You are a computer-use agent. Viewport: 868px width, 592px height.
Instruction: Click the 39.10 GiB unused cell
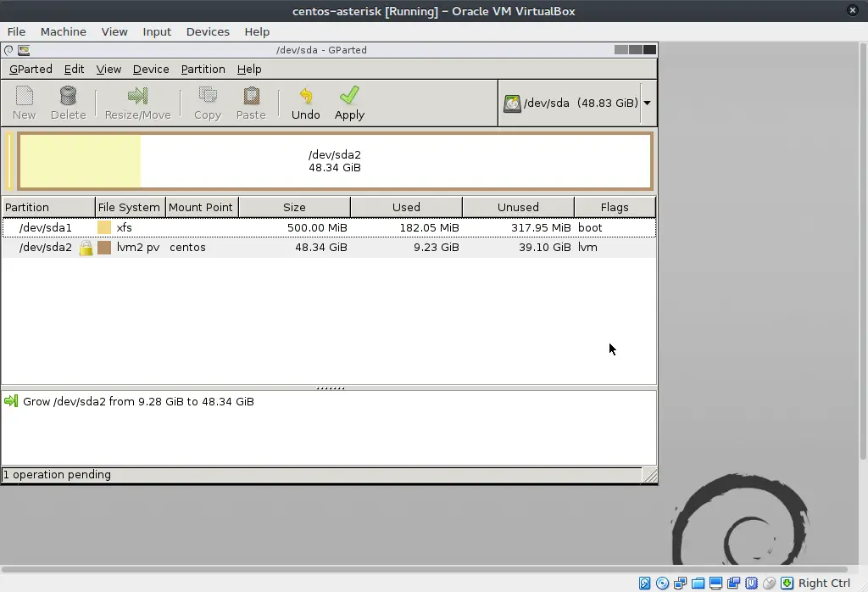pyautogui.click(x=545, y=248)
